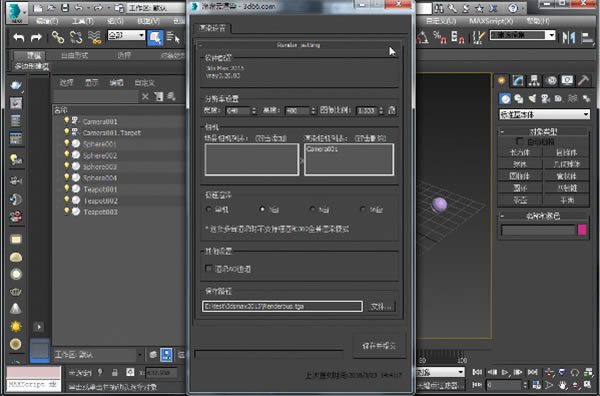Select the Unlink Selection tool icon
This screenshot has height=396, width=600.
click(x=76, y=37)
